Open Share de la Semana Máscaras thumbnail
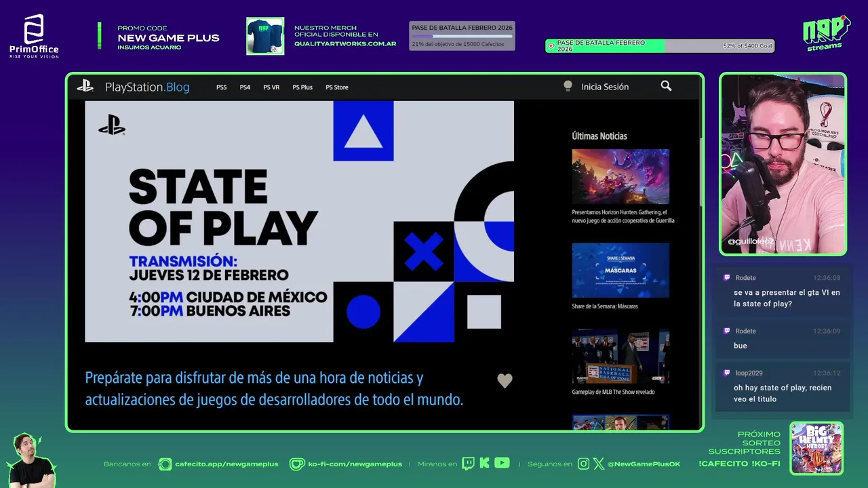Screen dimensions: 868x488 620,270
